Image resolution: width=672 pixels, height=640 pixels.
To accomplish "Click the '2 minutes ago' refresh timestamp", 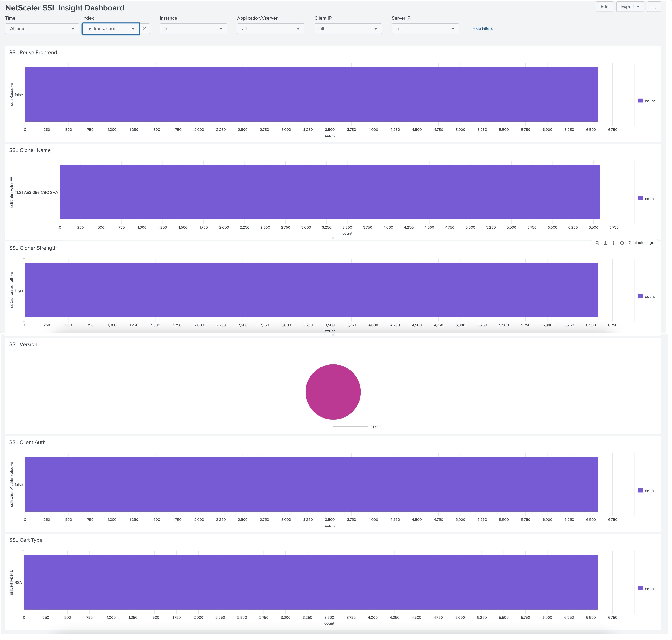I will click(x=641, y=243).
